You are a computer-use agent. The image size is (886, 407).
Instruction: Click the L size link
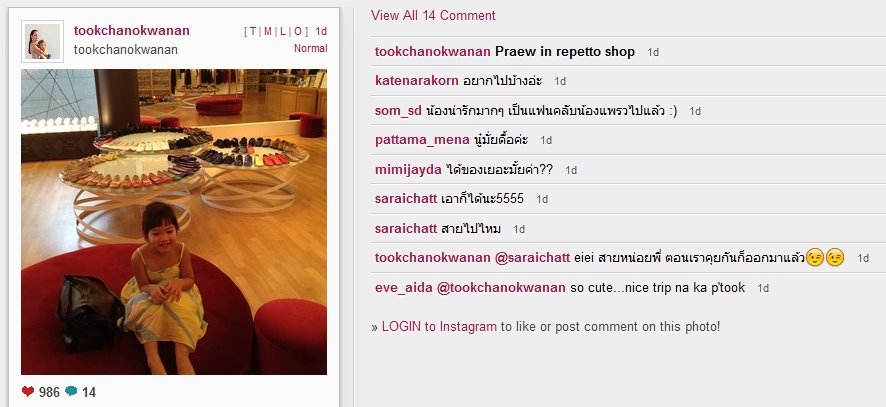point(283,32)
